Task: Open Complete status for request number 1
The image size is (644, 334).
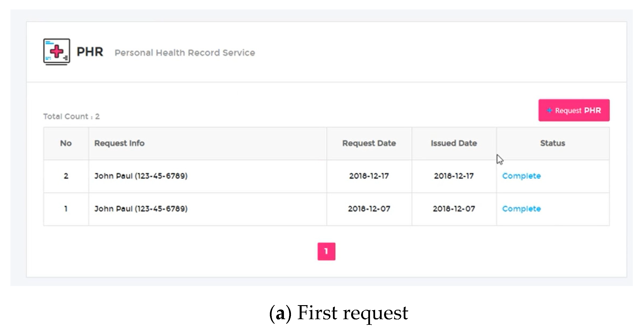Action: pyautogui.click(x=522, y=209)
